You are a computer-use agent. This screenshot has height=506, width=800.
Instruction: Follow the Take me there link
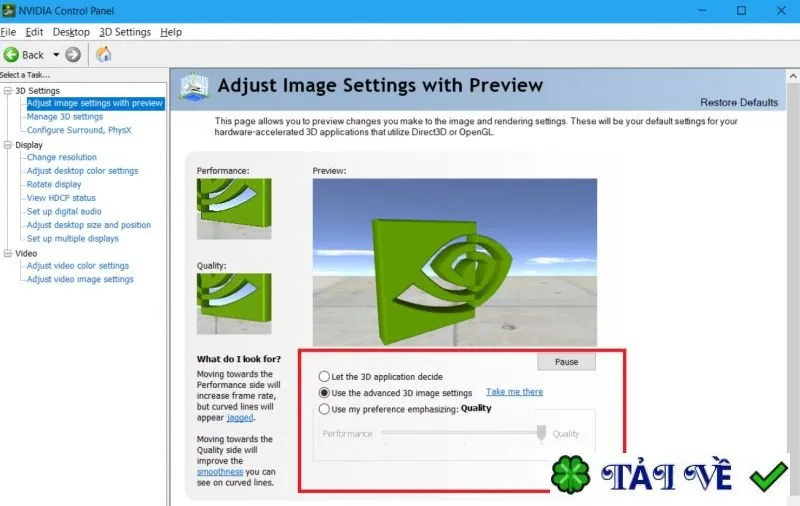pyautogui.click(x=514, y=392)
